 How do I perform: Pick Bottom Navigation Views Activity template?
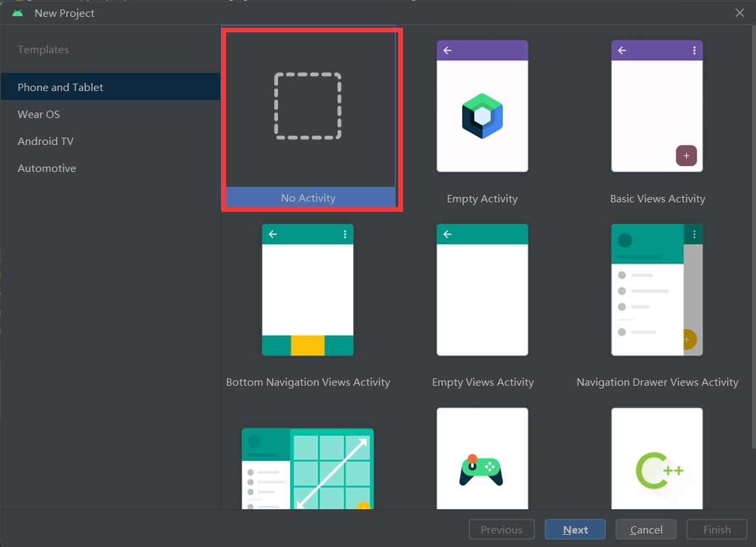click(308, 290)
